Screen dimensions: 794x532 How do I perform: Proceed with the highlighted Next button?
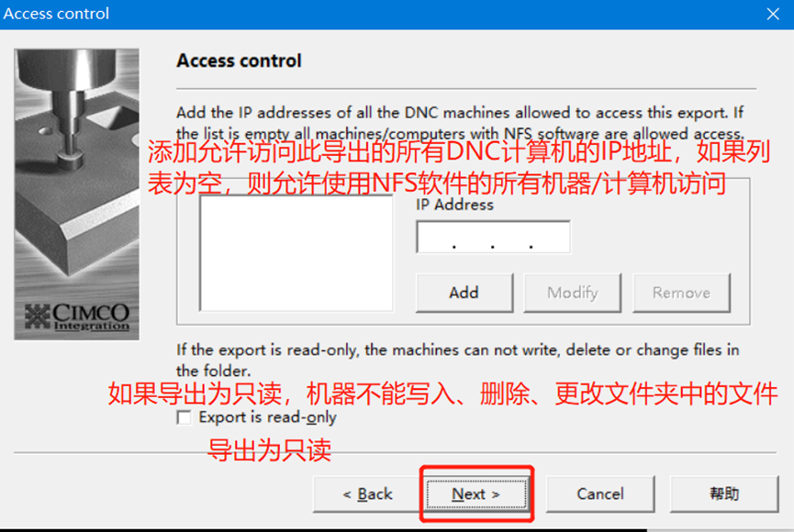point(476,494)
